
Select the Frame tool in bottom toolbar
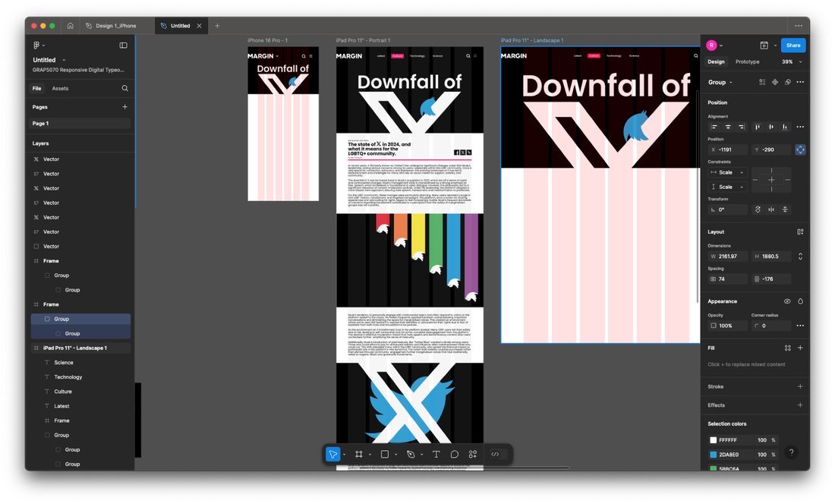[358, 454]
